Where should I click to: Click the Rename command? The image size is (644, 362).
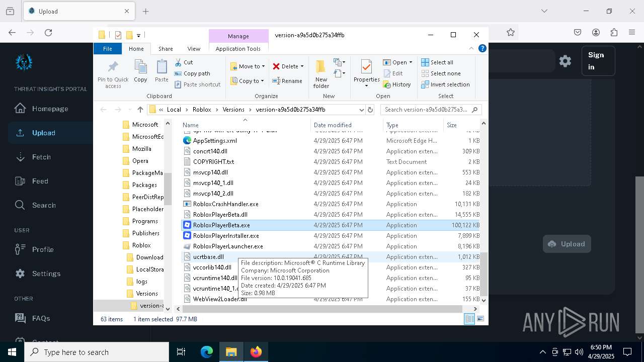tap(287, 81)
